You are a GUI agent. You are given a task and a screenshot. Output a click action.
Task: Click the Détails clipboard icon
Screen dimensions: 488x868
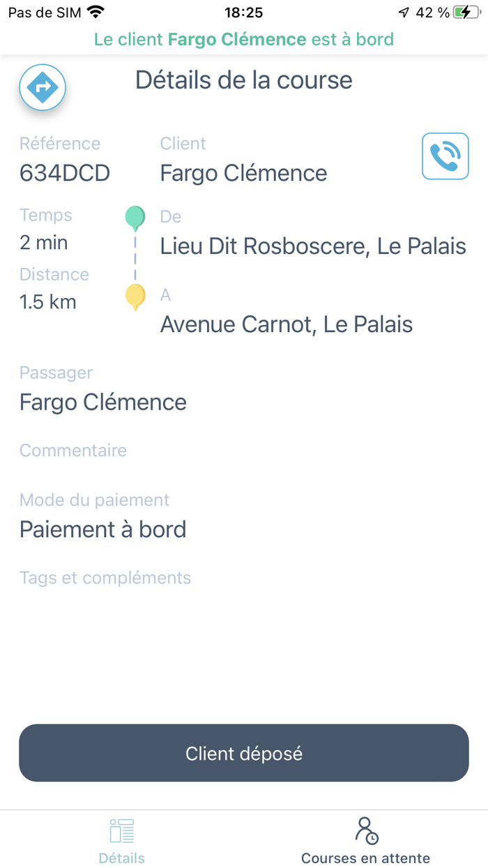click(121, 830)
